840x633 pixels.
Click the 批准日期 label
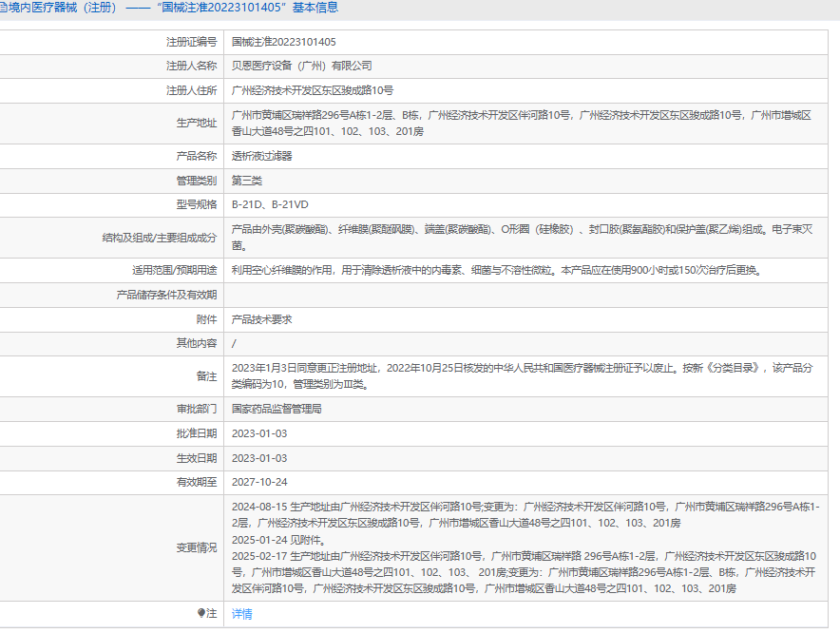tap(197, 433)
